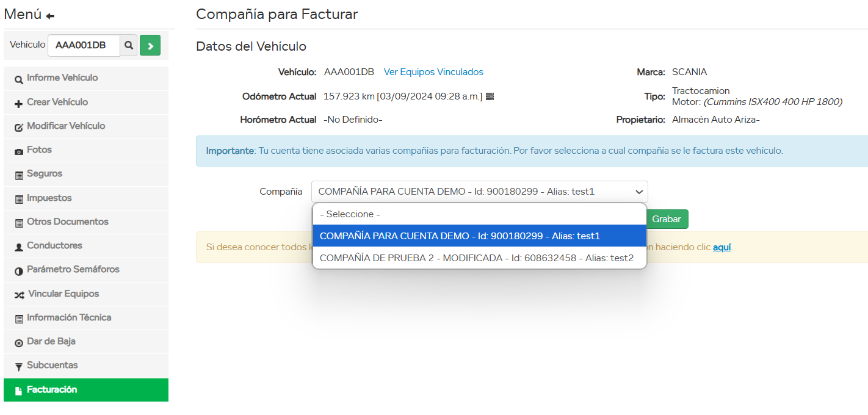Expand the Compañía dropdown field

(x=479, y=192)
